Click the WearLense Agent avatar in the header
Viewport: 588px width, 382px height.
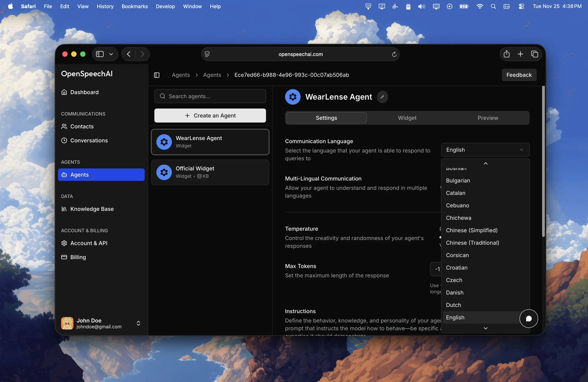(x=293, y=97)
